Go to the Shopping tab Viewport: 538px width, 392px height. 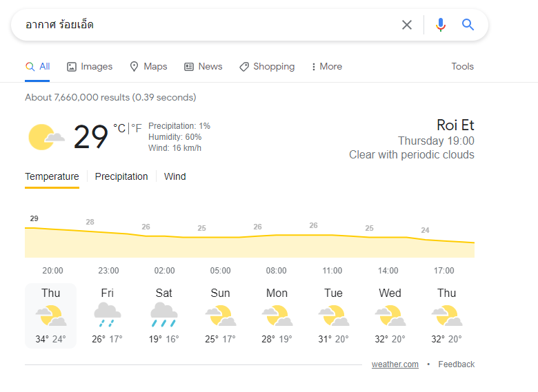[267, 66]
